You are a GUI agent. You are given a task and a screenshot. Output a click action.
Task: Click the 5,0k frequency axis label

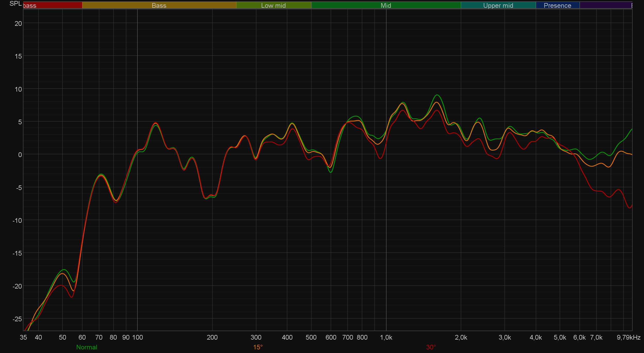[x=560, y=337]
